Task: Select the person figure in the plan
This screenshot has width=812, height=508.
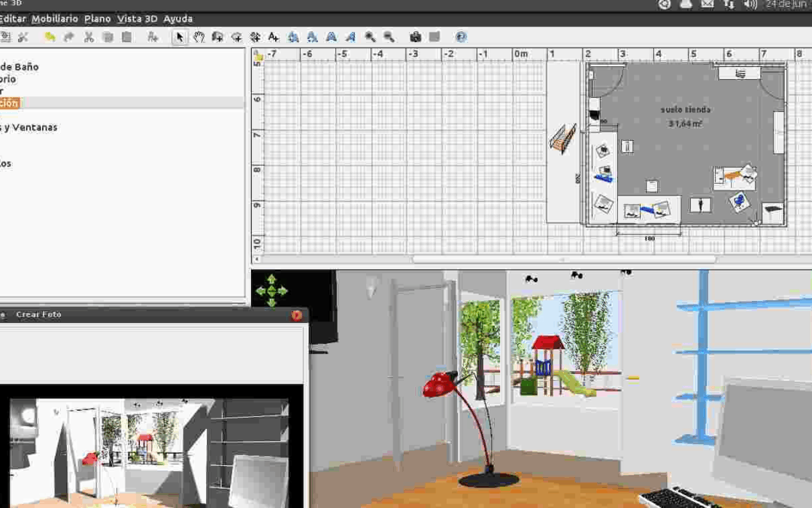Action: [x=700, y=205]
